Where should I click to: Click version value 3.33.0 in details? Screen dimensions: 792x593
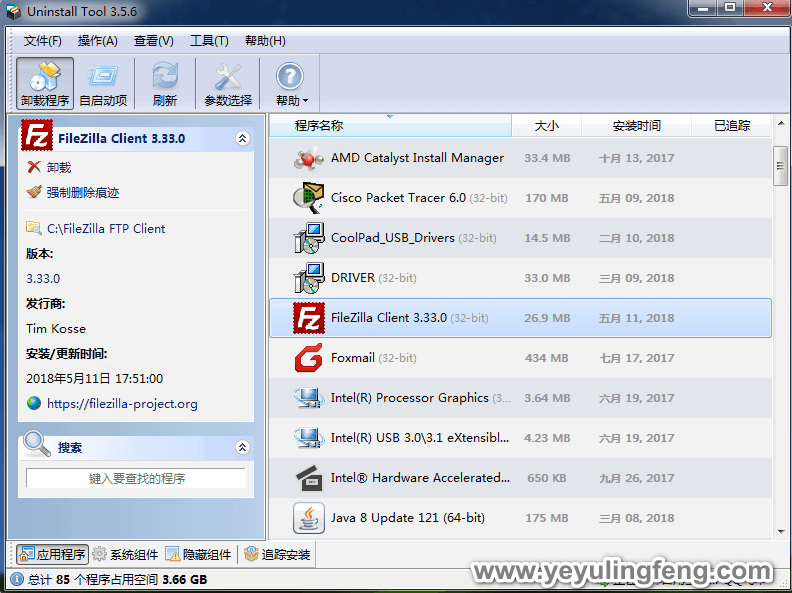[x=43, y=278]
